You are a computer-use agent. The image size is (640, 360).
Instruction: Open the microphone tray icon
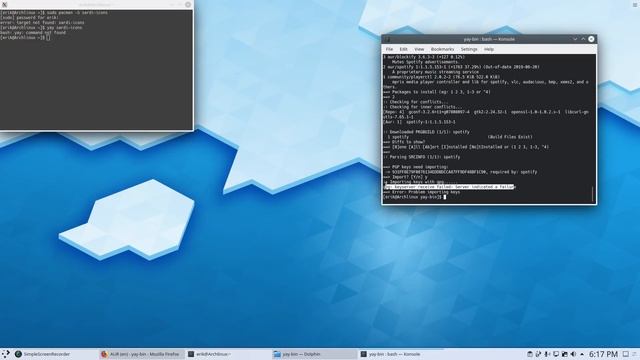pyautogui.click(x=547, y=354)
